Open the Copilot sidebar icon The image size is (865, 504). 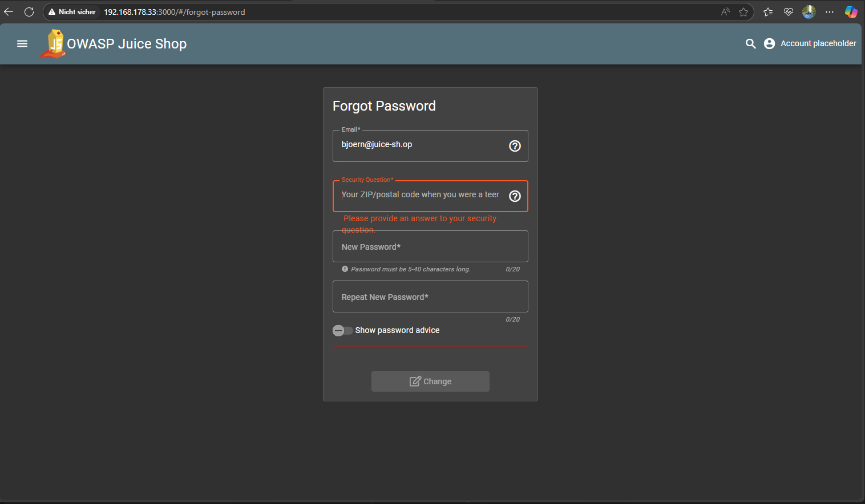point(851,12)
